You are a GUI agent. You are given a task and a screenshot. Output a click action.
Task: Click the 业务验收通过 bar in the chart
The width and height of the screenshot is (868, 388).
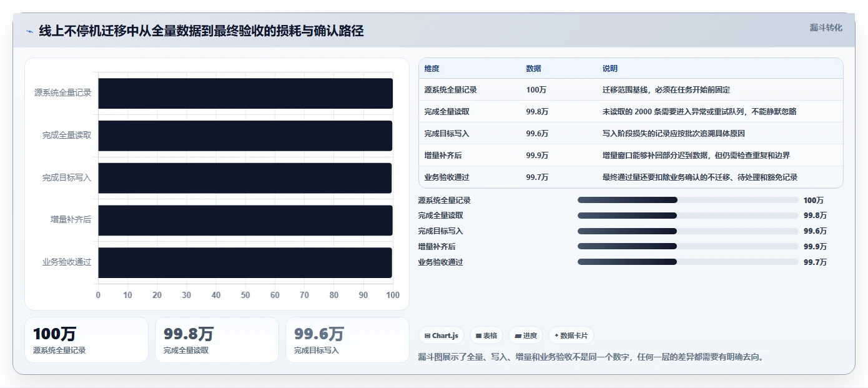(245, 262)
